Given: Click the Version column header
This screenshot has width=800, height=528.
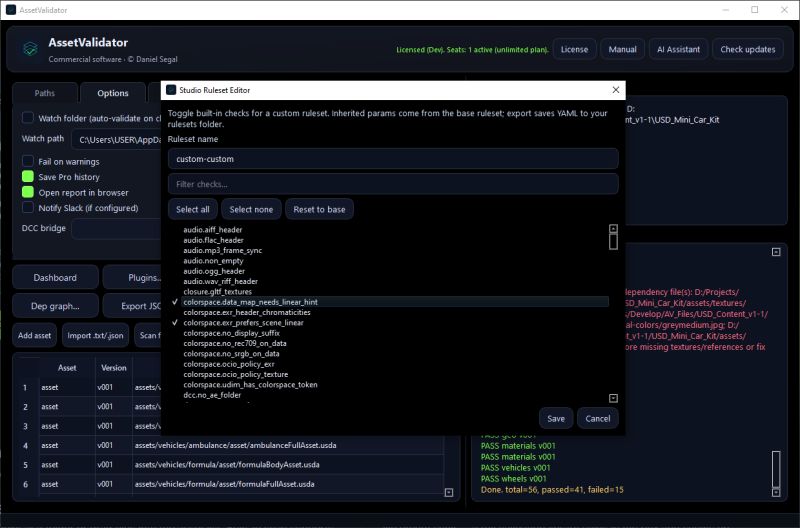Looking at the screenshot, I should pos(114,367).
